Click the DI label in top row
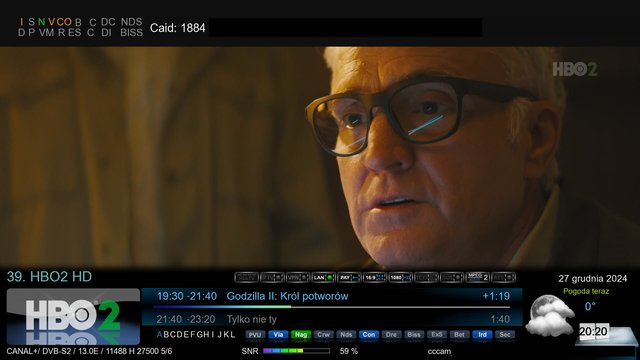640x360 pixels. click(107, 33)
